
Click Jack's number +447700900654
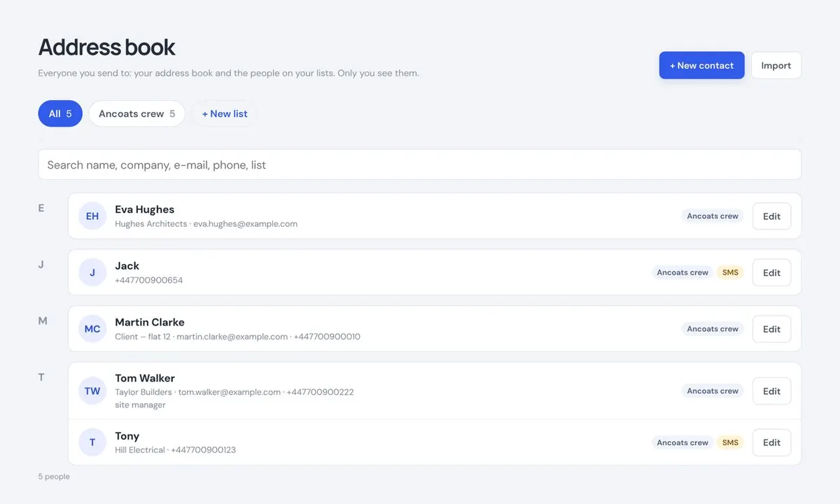click(149, 280)
